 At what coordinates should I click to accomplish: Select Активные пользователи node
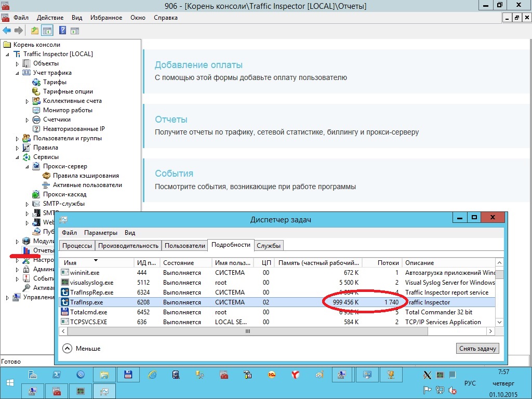click(x=87, y=185)
